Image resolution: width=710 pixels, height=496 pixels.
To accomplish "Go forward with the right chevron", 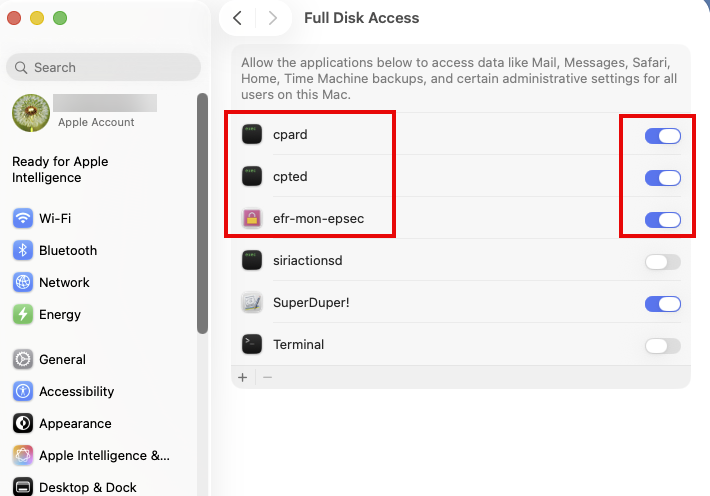I will coord(273,18).
